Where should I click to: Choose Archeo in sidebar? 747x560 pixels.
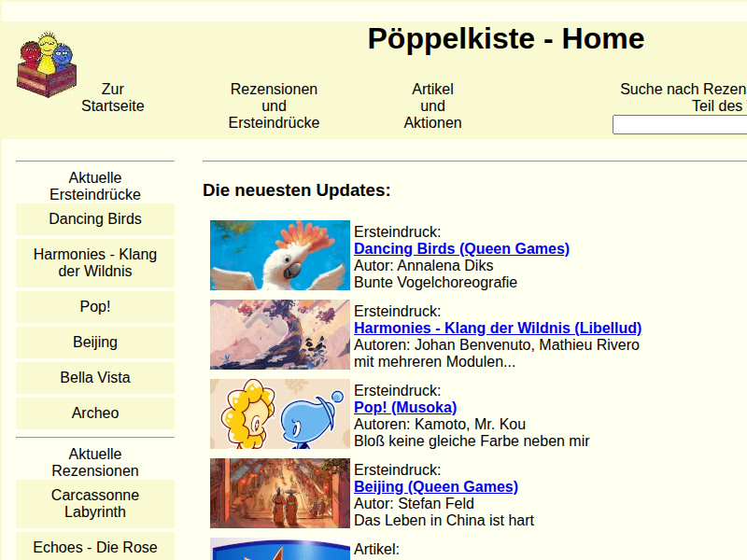(95, 413)
